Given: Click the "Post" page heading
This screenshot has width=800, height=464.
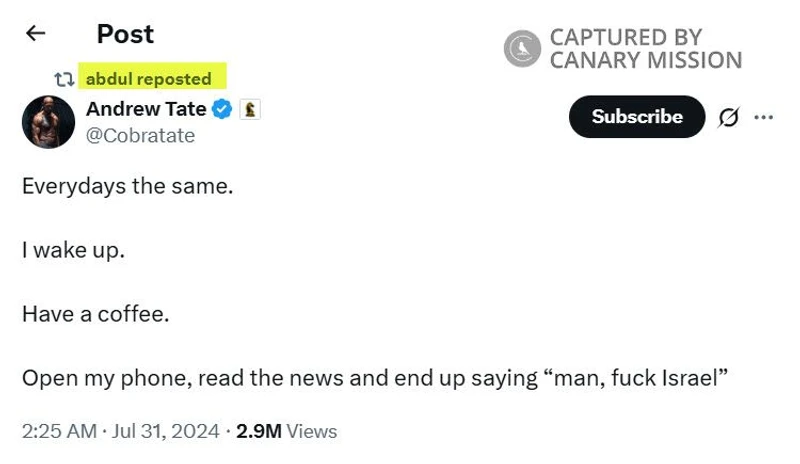Looking at the screenshot, I should click(x=125, y=34).
